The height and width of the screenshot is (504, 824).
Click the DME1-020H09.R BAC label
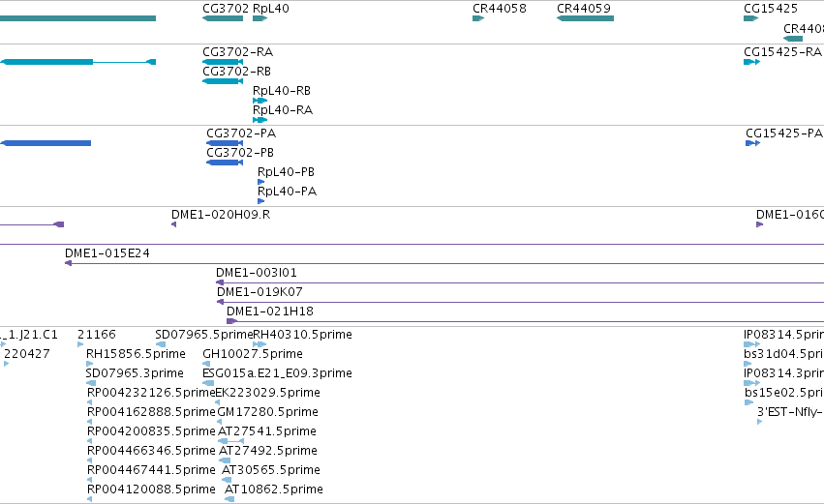coord(221,215)
